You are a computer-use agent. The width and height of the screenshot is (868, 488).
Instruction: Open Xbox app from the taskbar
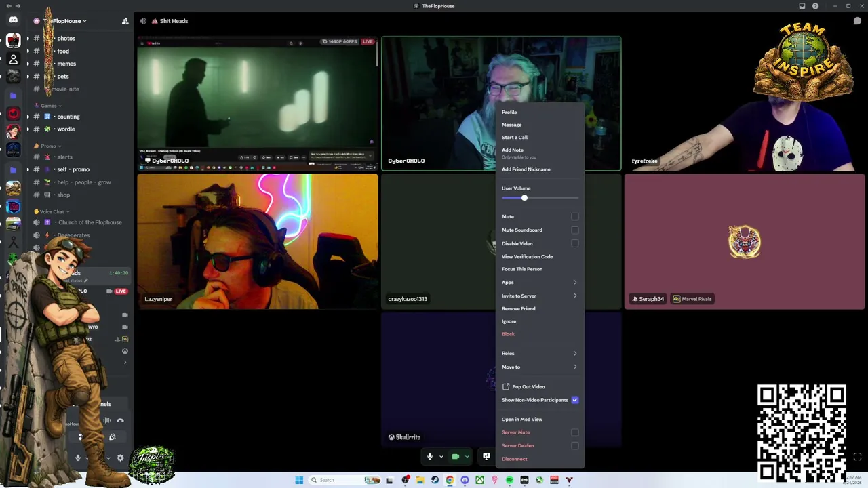coord(479,480)
